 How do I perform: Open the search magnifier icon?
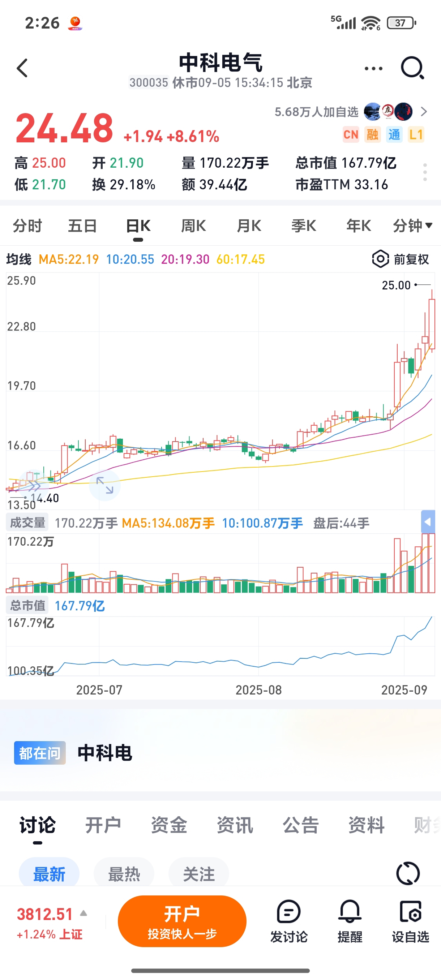(412, 68)
